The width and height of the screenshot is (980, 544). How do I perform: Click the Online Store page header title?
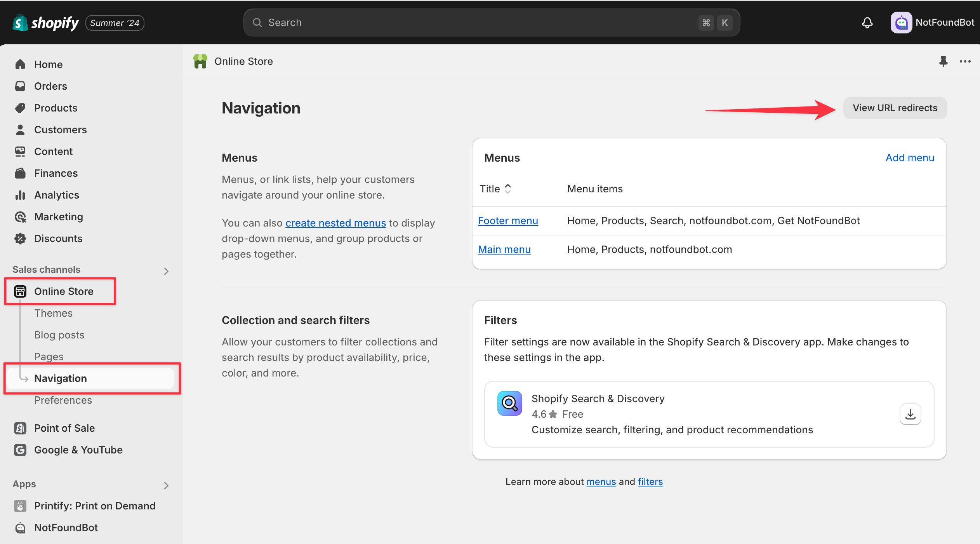[243, 61]
